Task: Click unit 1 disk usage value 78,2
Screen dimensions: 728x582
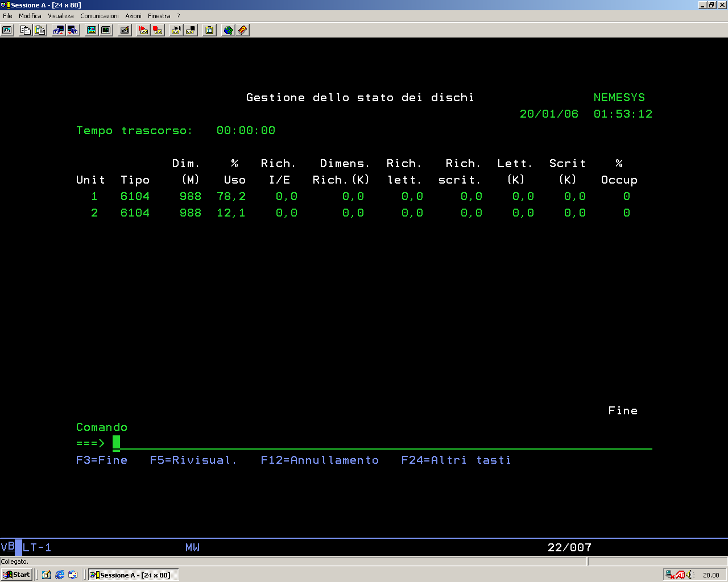Action: coord(231,196)
